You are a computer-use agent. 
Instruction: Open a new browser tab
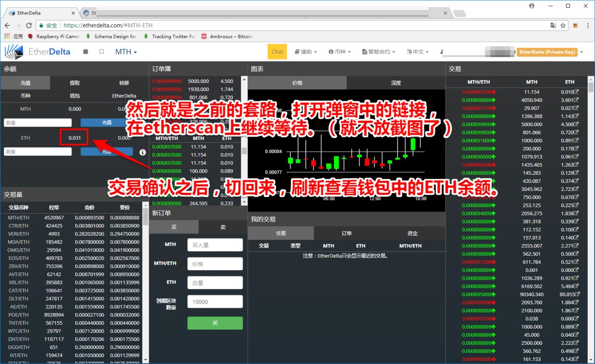coord(460,13)
